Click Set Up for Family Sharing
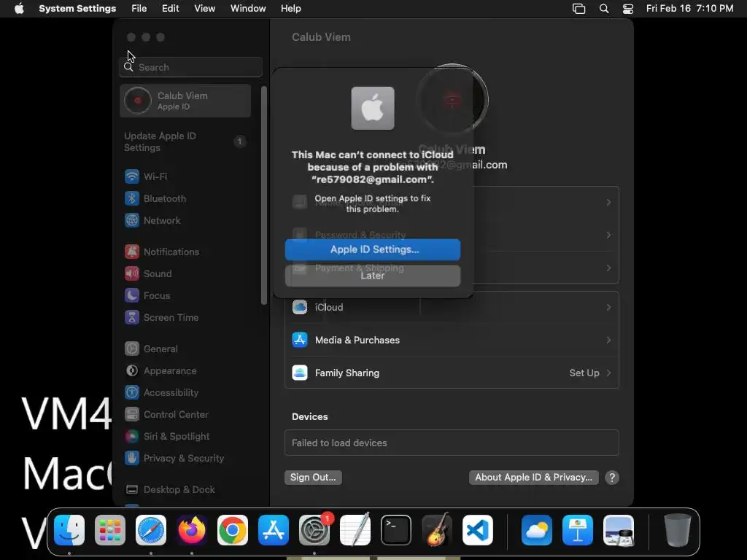Screen dimensions: 747x560 (584, 373)
